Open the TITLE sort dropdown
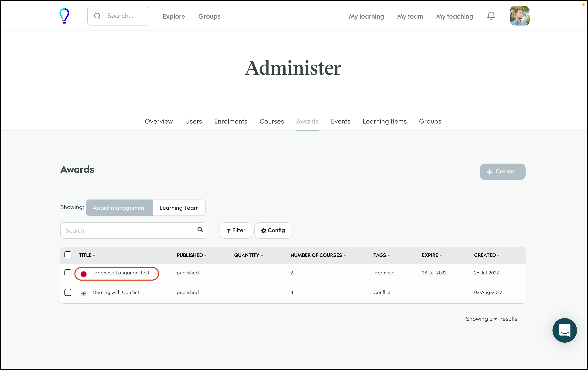 (94, 255)
